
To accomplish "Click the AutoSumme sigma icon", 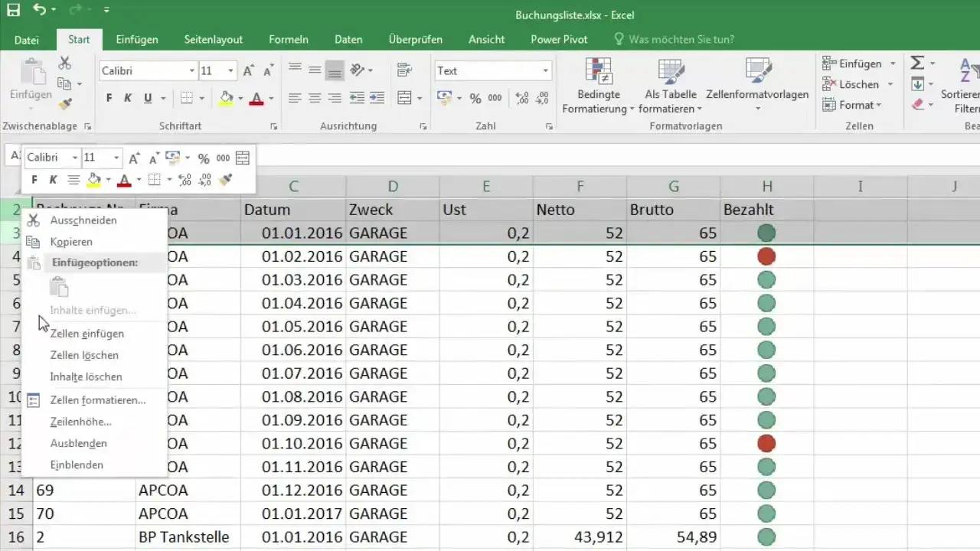I will pyautogui.click(x=919, y=63).
